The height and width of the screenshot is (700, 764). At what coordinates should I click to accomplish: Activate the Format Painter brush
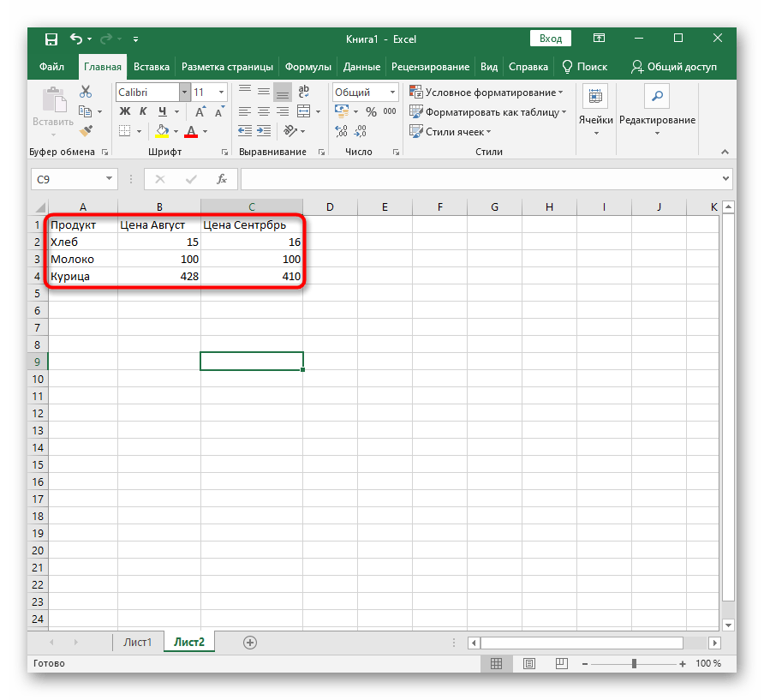click(86, 130)
